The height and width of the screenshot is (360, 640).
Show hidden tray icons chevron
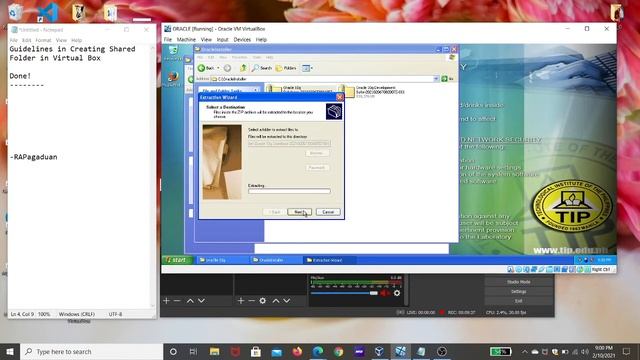(x=524, y=351)
